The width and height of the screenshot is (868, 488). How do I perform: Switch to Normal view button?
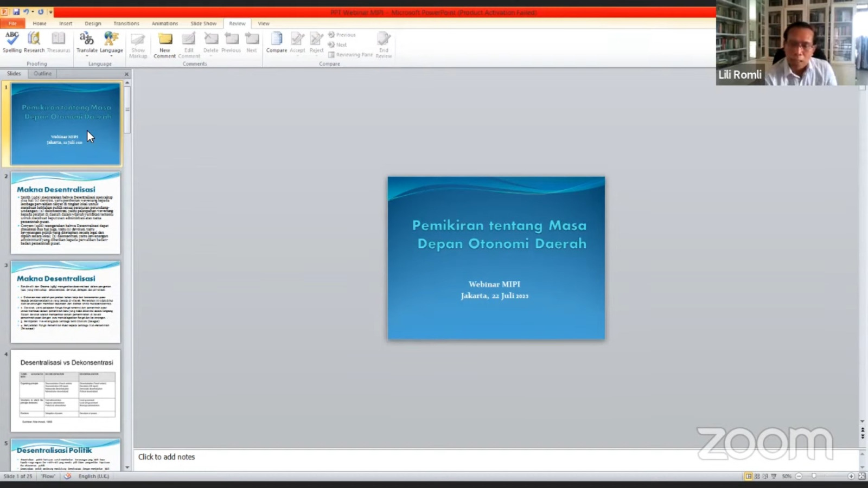point(749,476)
